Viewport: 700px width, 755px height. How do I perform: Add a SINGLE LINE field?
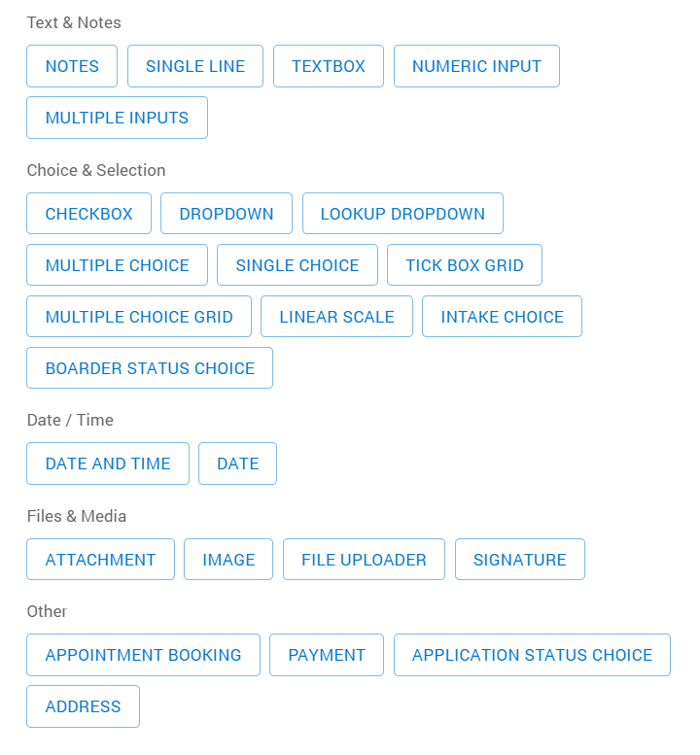click(195, 66)
